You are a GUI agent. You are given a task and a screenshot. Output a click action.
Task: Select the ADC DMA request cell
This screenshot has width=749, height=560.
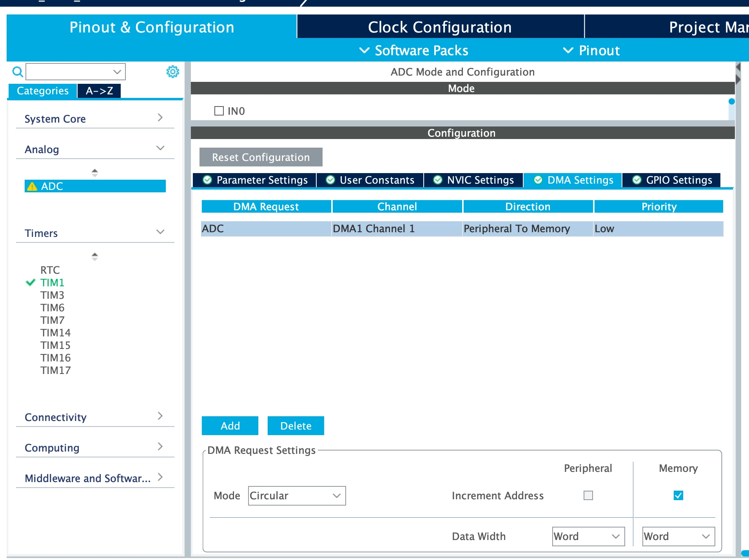click(x=266, y=229)
